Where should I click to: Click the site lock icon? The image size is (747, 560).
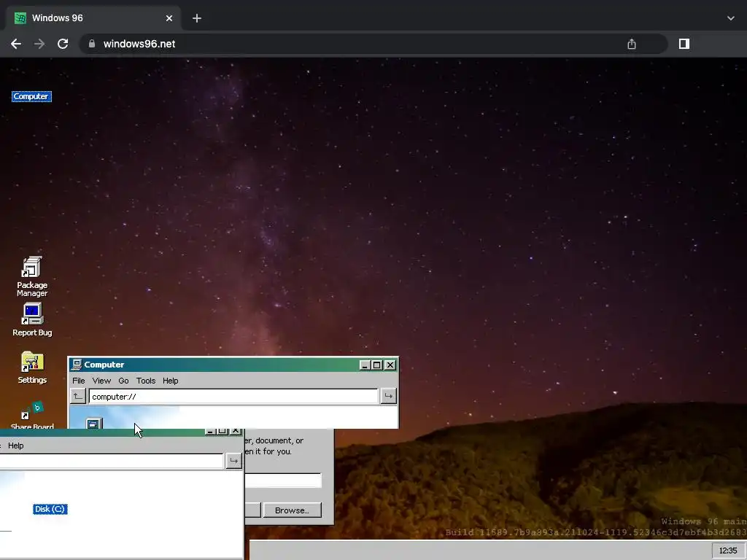coord(92,44)
